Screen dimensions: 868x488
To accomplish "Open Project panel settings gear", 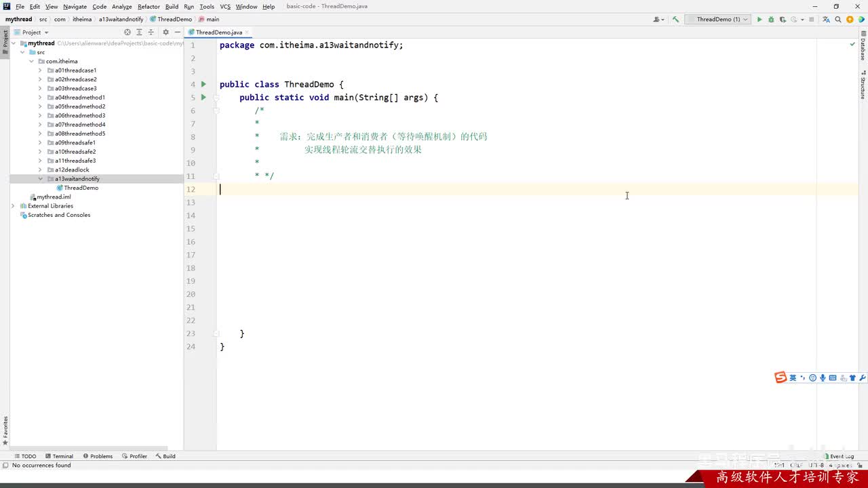I will [165, 33].
